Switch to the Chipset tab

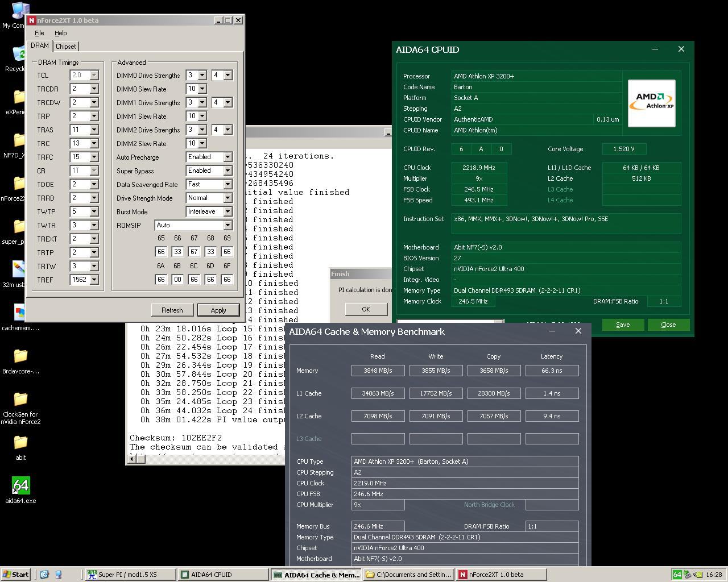pyautogui.click(x=66, y=46)
